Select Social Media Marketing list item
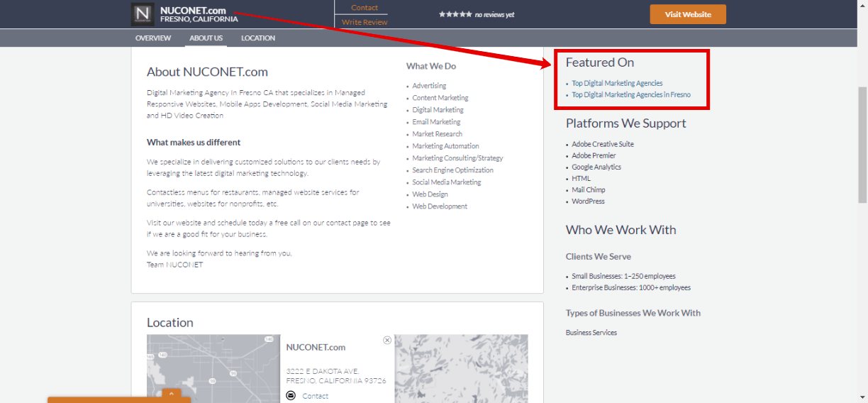 point(447,182)
